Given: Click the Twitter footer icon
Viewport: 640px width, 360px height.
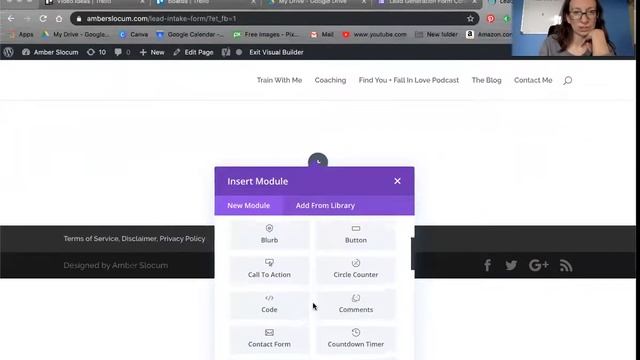Looking at the screenshot, I should click(511, 265).
